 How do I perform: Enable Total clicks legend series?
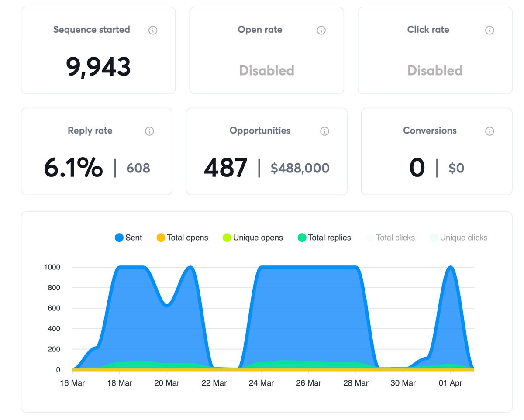click(x=390, y=238)
